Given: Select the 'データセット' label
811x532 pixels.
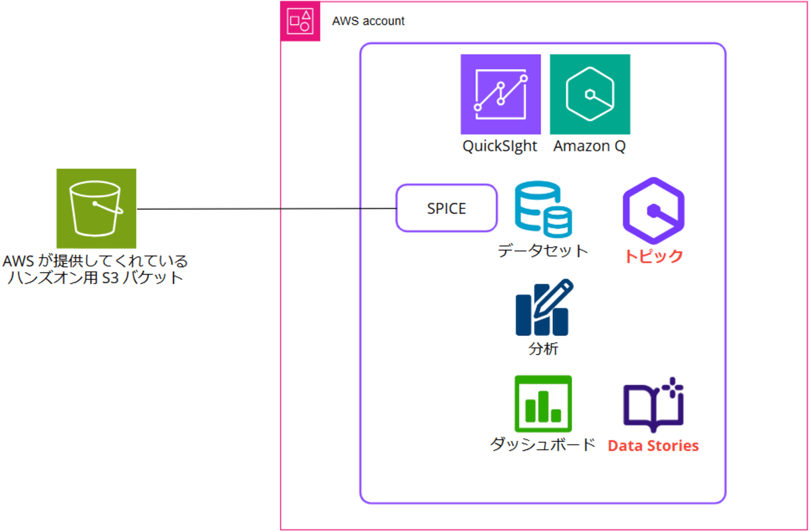Looking at the screenshot, I should click(x=543, y=251).
